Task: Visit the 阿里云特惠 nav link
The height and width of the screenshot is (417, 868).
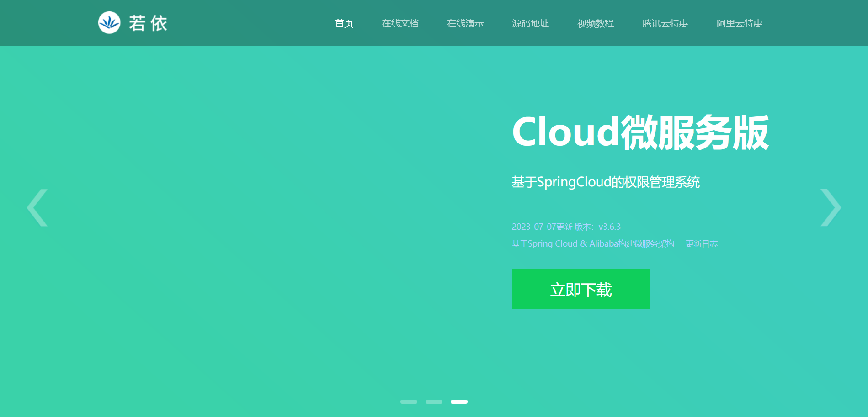Action: click(740, 23)
